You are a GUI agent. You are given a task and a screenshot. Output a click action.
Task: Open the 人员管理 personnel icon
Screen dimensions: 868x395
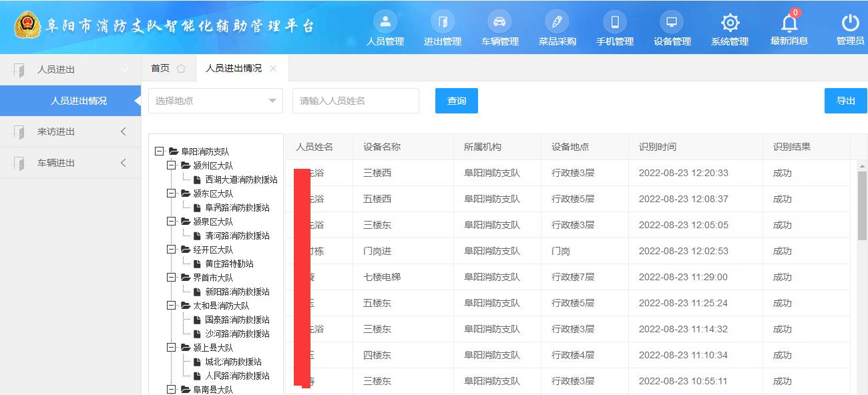(x=385, y=23)
